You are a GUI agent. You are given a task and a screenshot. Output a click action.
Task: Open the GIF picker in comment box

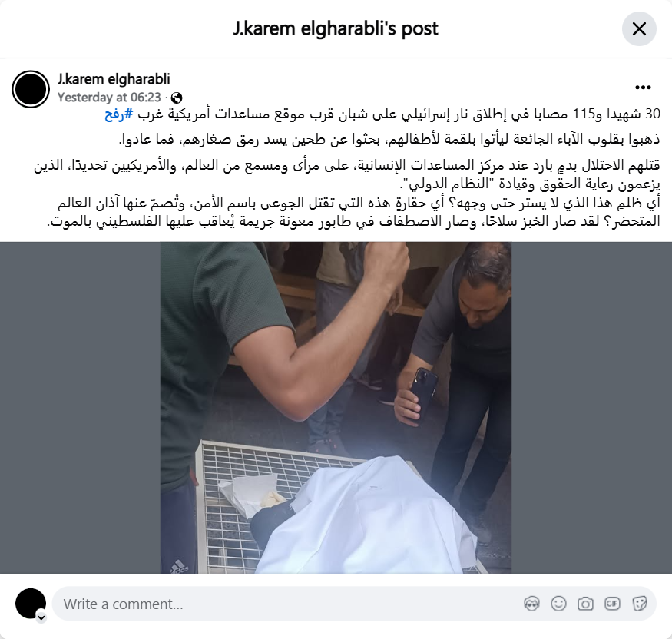coord(612,604)
